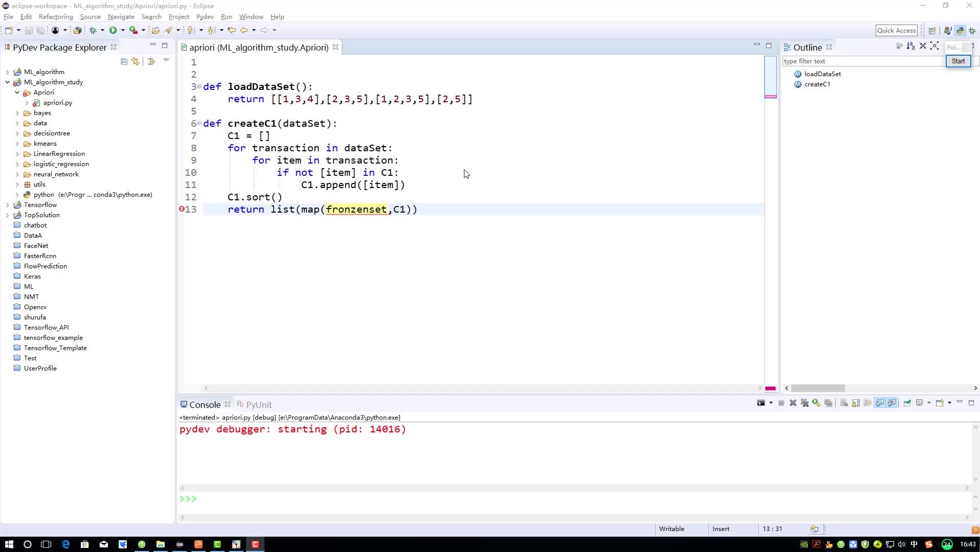Click Relaunch icon in Console toolbar
The height and width of the screenshot is (552, 980).
tap(816, 403)
